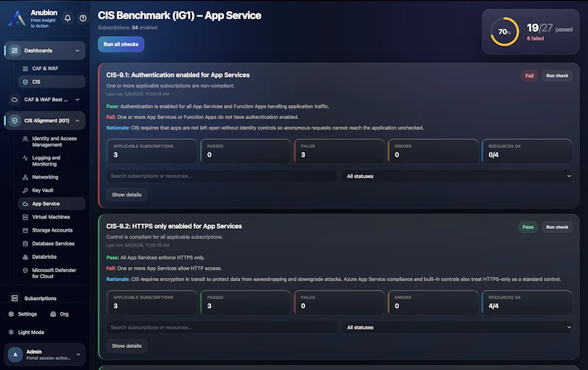Click Run all checks button
588x370 pixels.
click(121, 44)
